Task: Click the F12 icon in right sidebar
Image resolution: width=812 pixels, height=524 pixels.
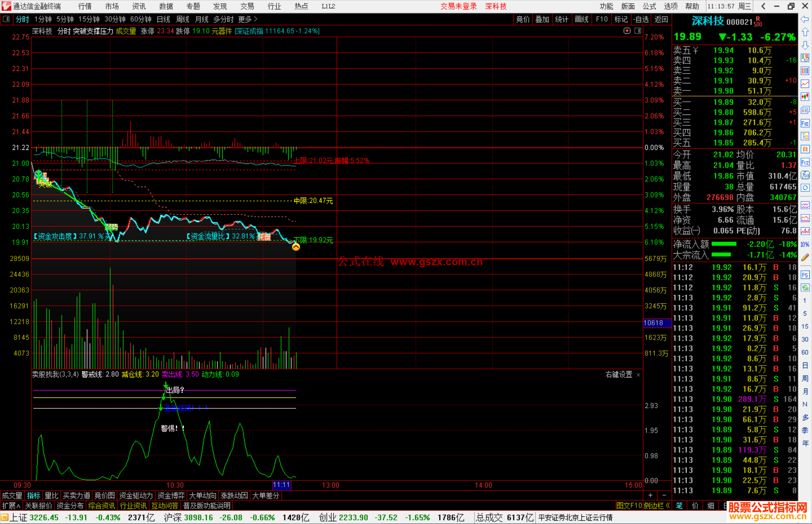Action: [805, 162]
